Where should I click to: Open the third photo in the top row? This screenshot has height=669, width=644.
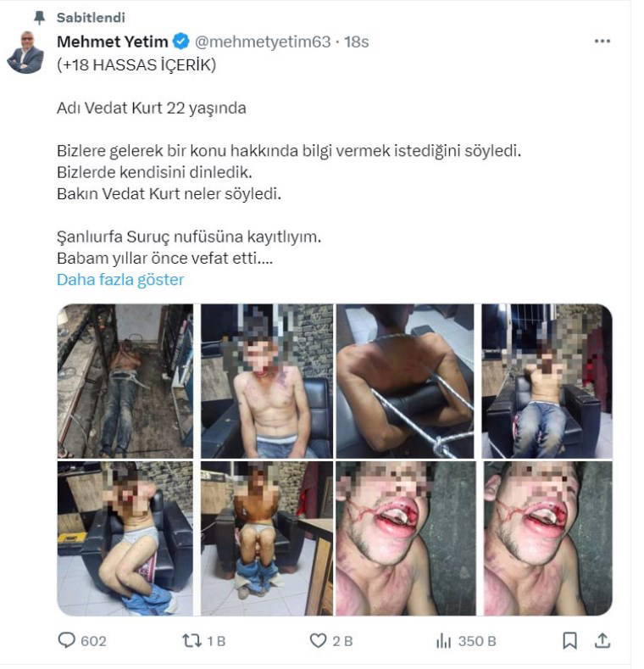(x=405, y=381)
